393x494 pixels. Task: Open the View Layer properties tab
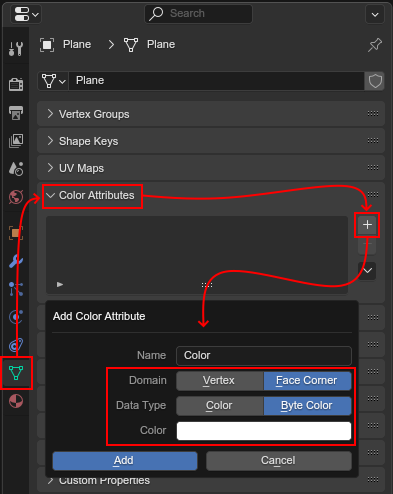coord(16,141)
